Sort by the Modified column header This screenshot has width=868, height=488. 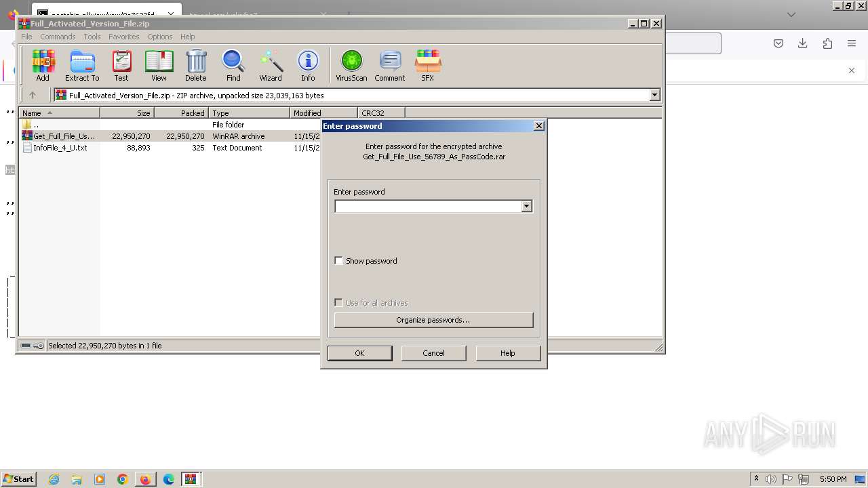coord(323,113)
